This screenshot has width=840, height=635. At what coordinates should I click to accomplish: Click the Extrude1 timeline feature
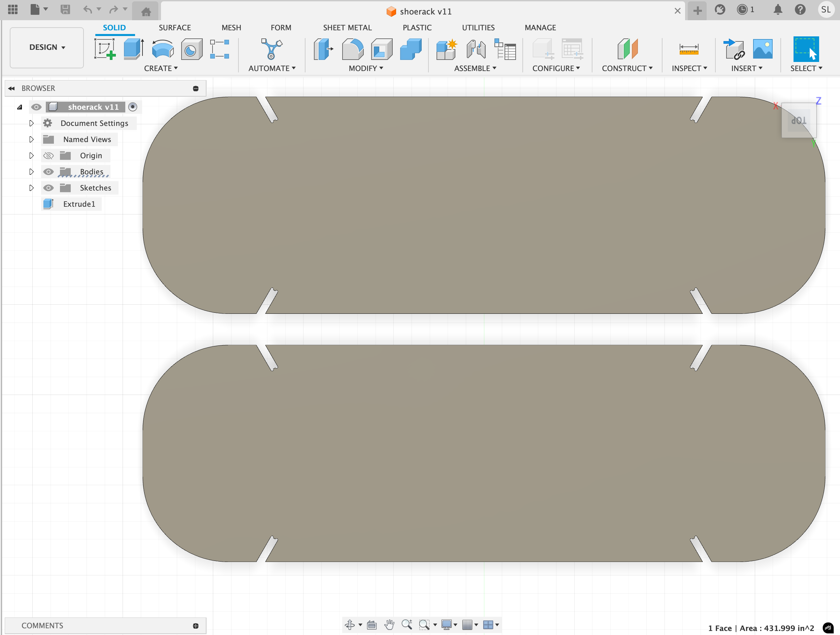(71, 204)
